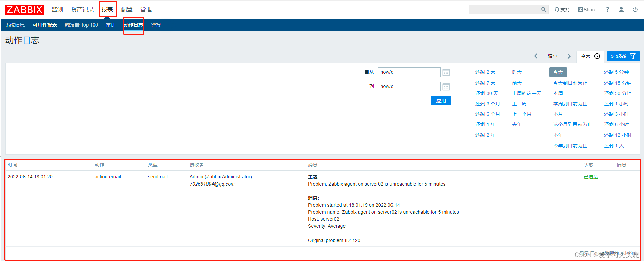Go to 审计 submenu

pyautogui.click(x=111, y=25)
